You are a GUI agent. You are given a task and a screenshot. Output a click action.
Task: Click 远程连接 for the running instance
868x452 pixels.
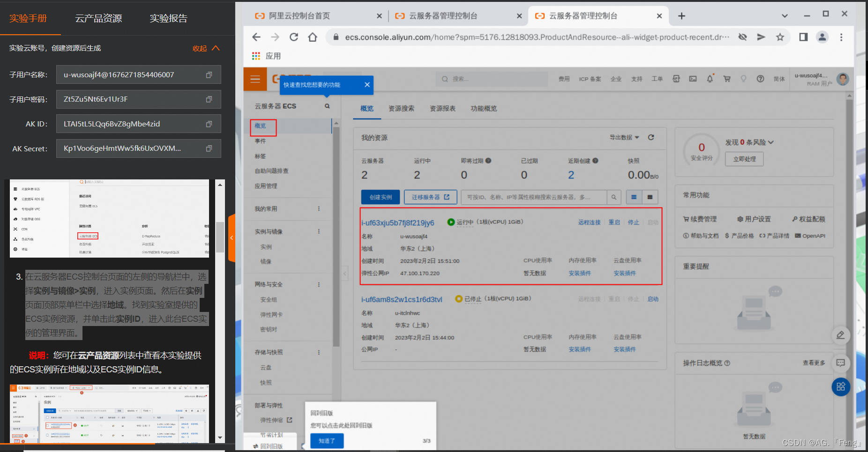click(589, 222)
